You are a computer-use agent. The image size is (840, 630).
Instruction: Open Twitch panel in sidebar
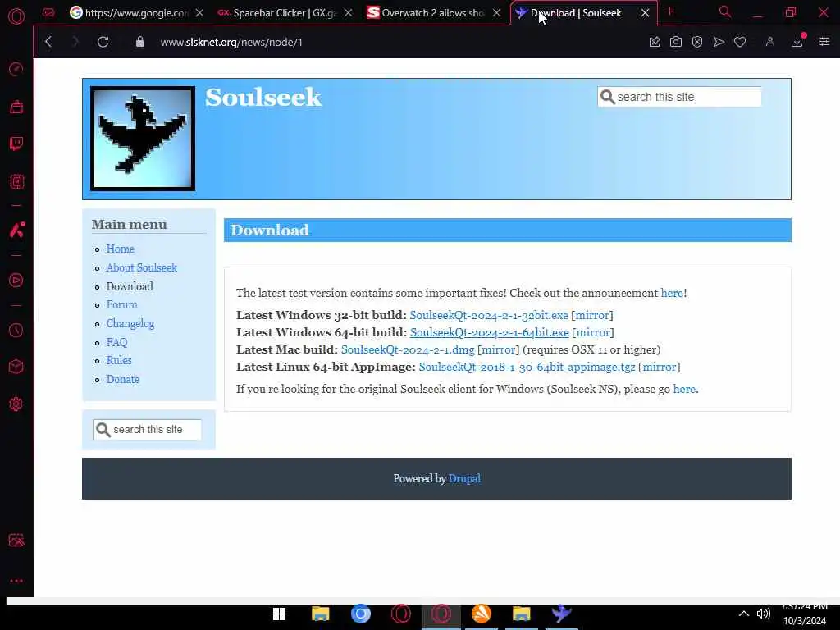[16, 144]
